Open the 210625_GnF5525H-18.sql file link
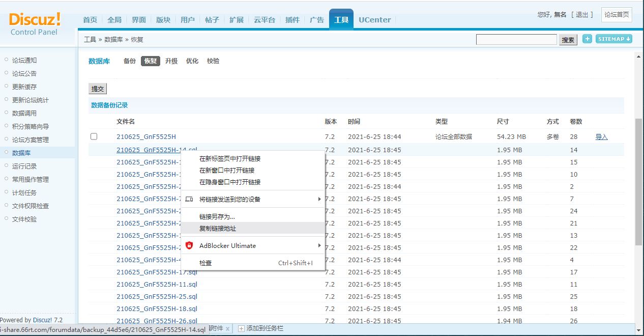The image size is (644, 336). pos(157,309)
